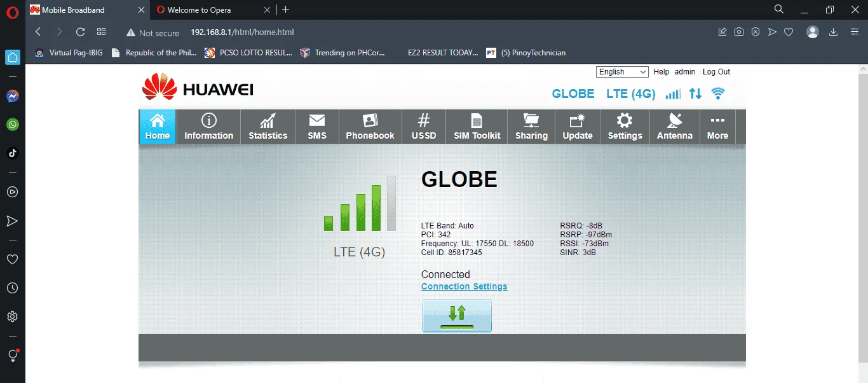The height and width of the screenshot is (383, 868).
Task: Click the Log Out link
Action: [716, 72]
